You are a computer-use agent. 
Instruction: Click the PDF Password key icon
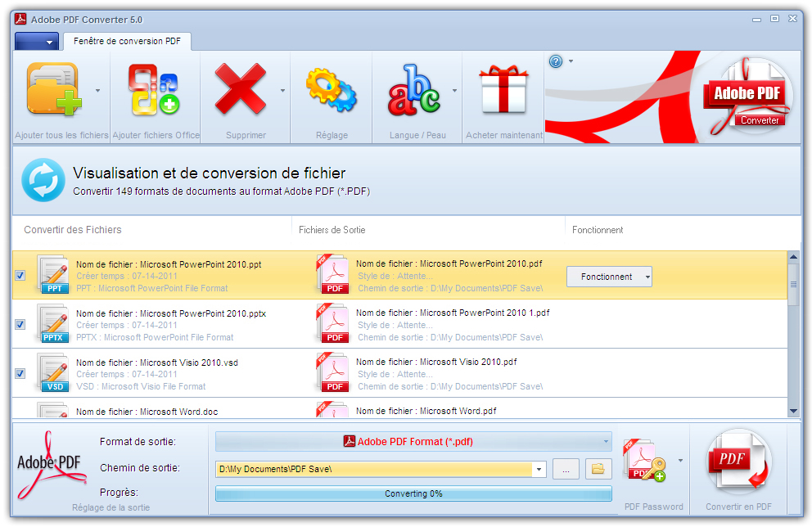point(645,460)
